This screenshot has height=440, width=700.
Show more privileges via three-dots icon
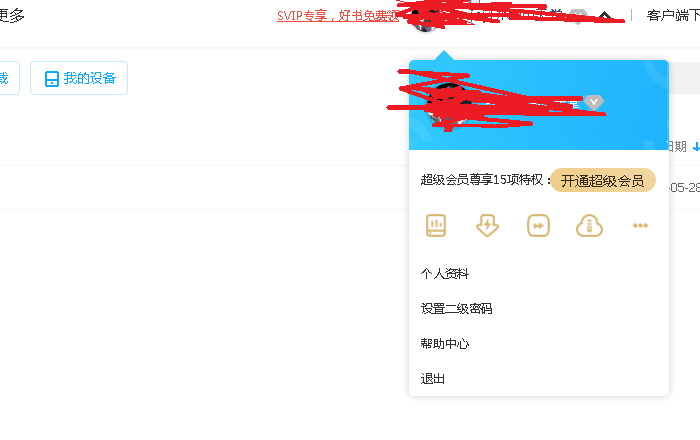pyautogui.click(x=640, y=225)
